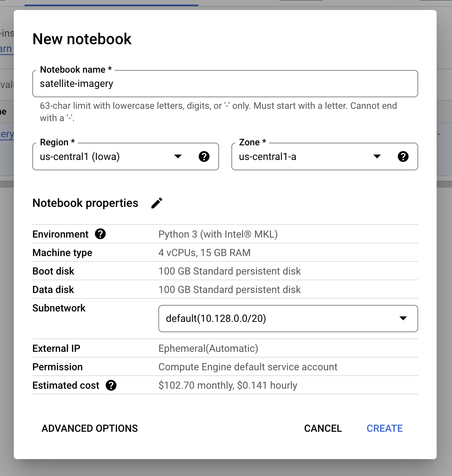The height and width of the screenshot is (476, 452).
Task: Open the Region dropdown
Action: point(178,156)
